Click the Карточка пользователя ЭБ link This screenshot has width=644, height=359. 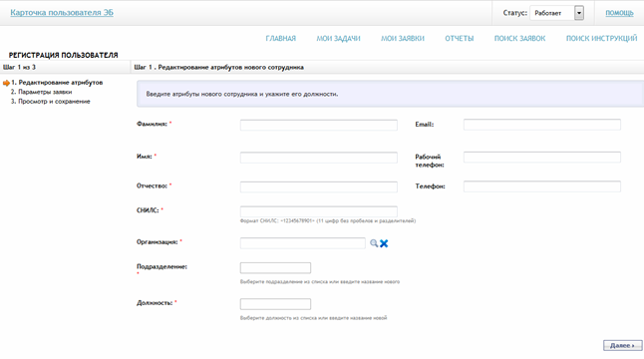tap(62, 12)
